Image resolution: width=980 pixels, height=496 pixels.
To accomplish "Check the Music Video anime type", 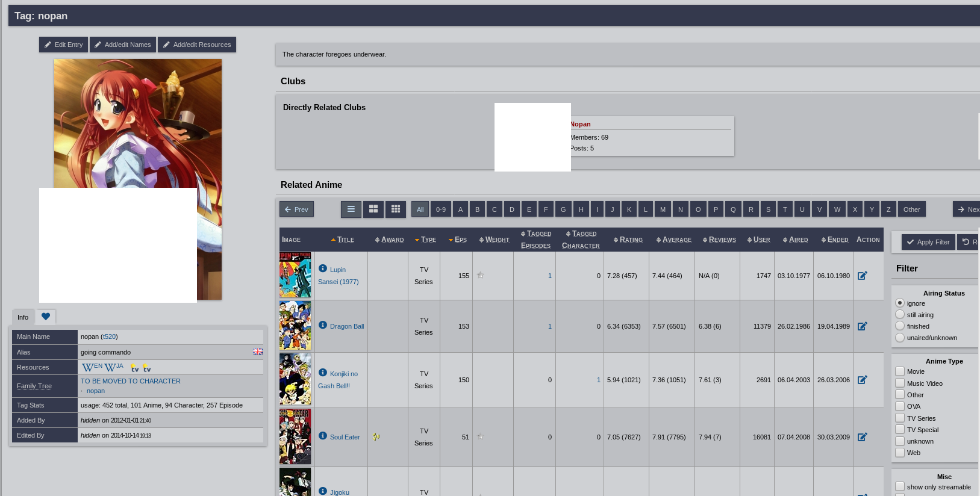I will pos(900,383).
